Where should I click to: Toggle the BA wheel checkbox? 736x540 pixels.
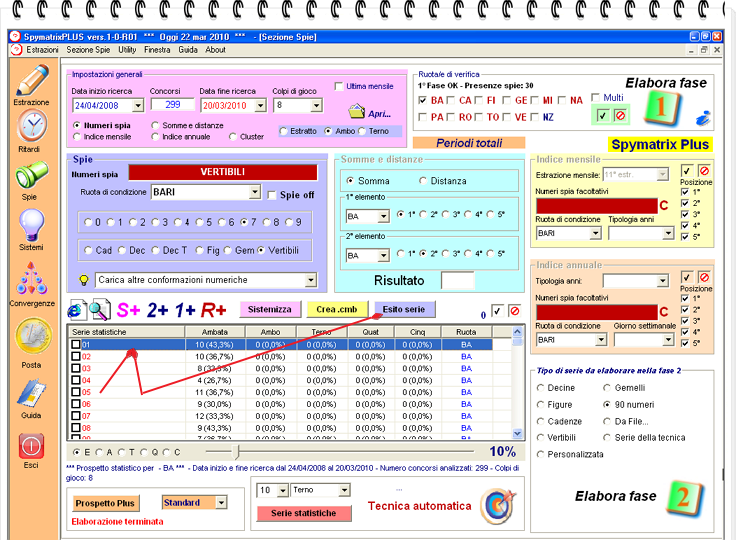click(x=422, y=100)
